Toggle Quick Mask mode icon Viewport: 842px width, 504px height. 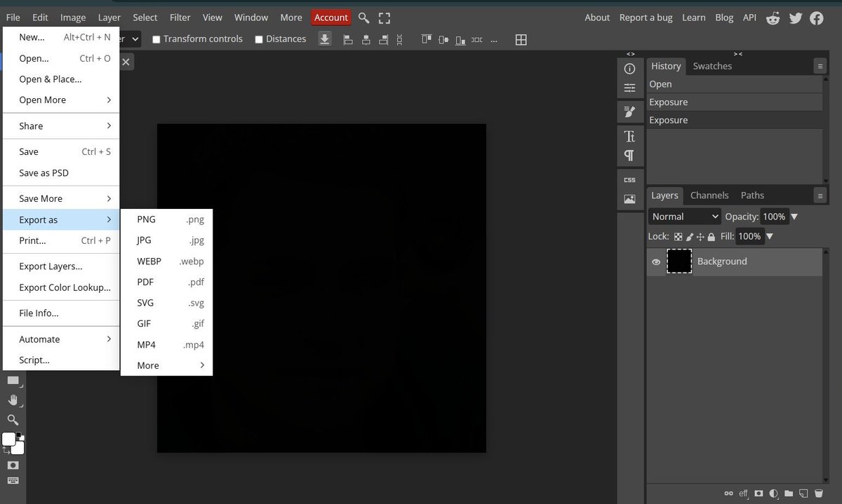13,465
